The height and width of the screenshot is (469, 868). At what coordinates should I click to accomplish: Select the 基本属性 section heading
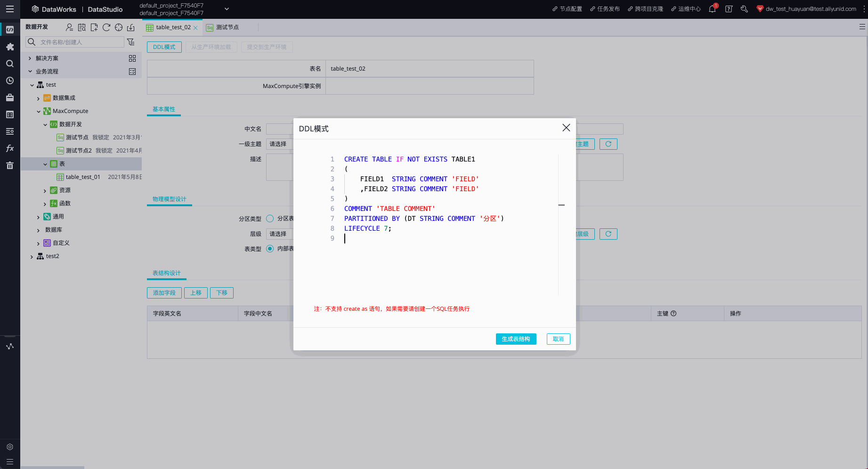(164, 109)
